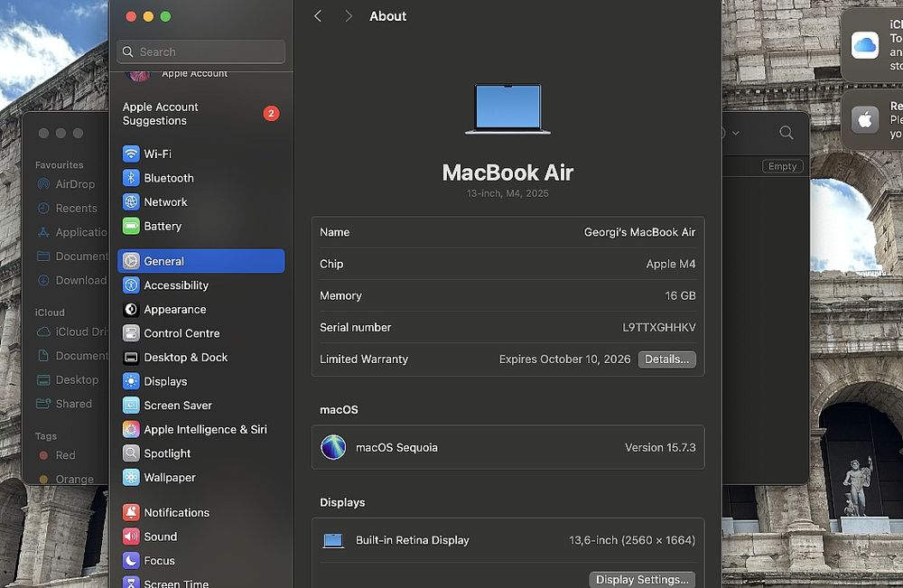Click the 13-inch, M4, 2025 subtitle
Viewport: 903px width, 588px height.
point(507,193)
